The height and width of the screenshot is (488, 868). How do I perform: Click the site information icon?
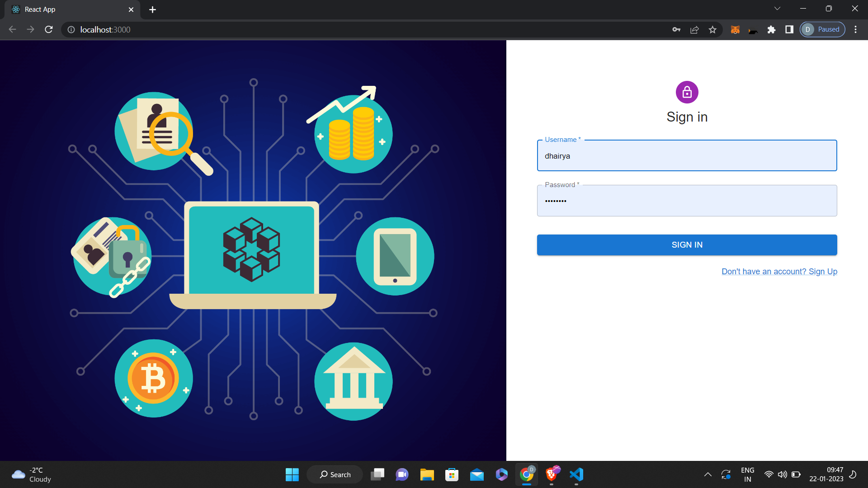(71, 30)
